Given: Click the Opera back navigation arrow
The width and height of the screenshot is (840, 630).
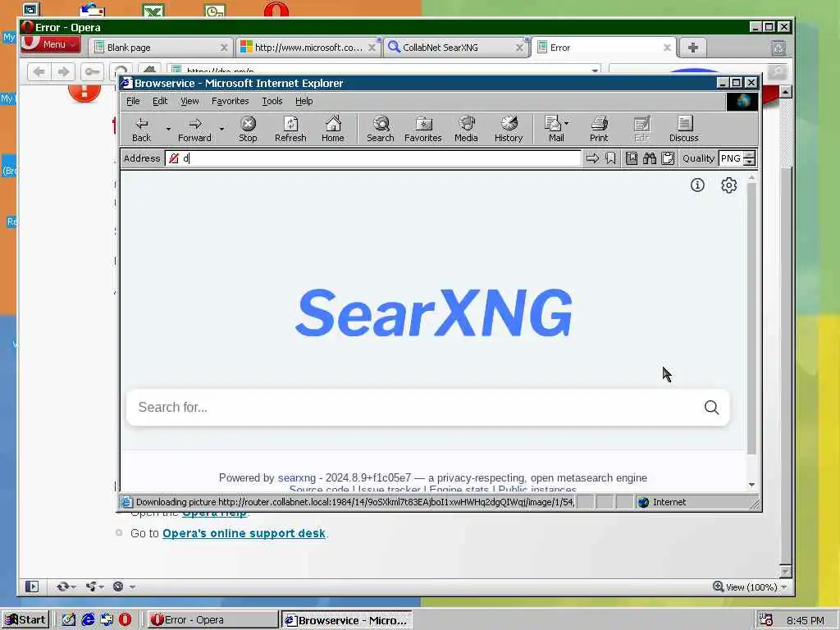Looking at the screenshot, I should tap(39, 72).
